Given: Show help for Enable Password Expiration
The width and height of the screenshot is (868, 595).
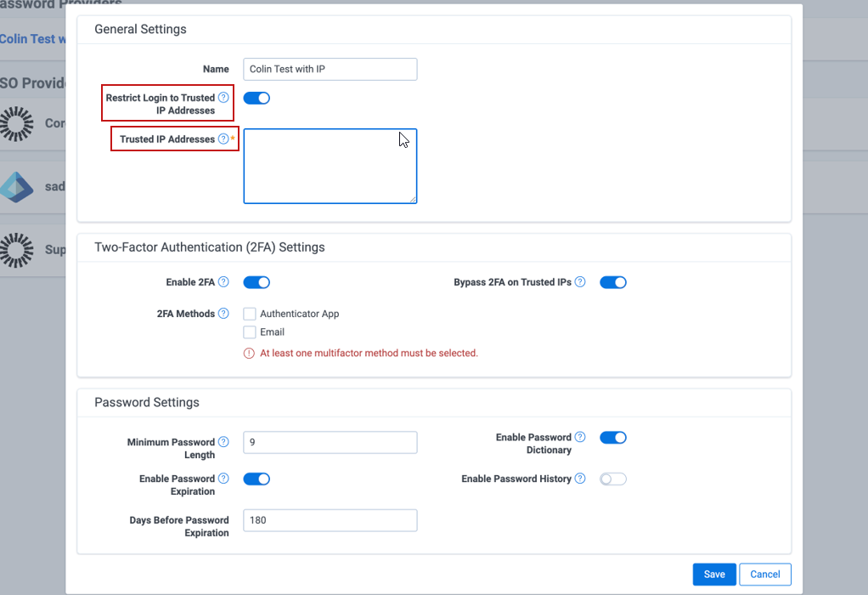Looking at the screenshot, I should click(x=223, y=478).
